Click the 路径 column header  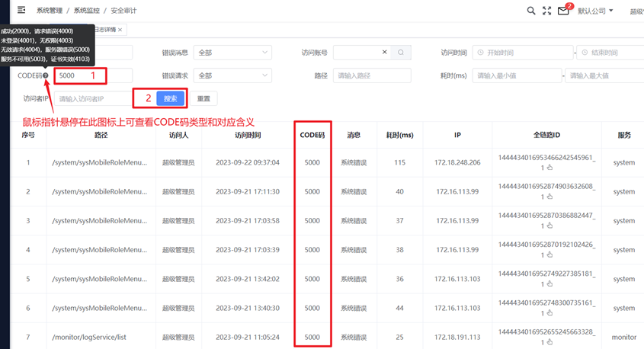[x=101, y=135]
